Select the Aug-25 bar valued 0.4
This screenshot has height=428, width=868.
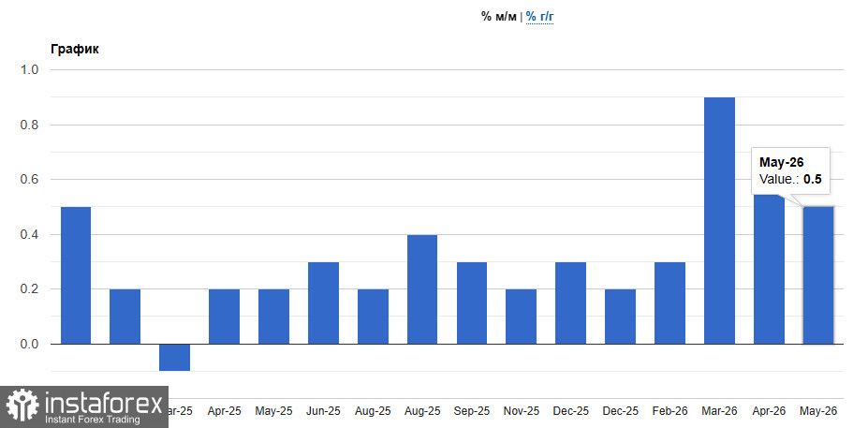[422, 289]
